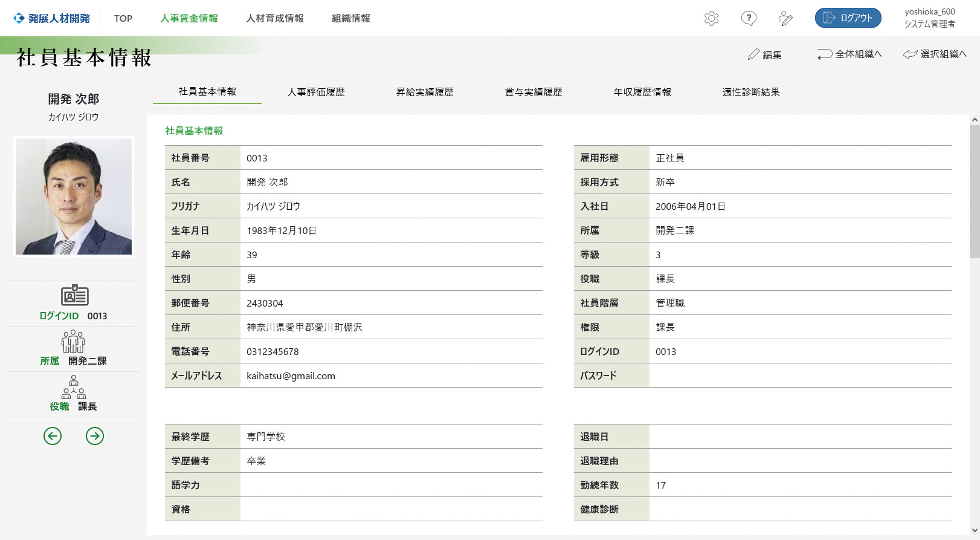The width and height of the screenshot is (980, 540).
Task: Click the 編集 edit button
Action: click(764, 54)
